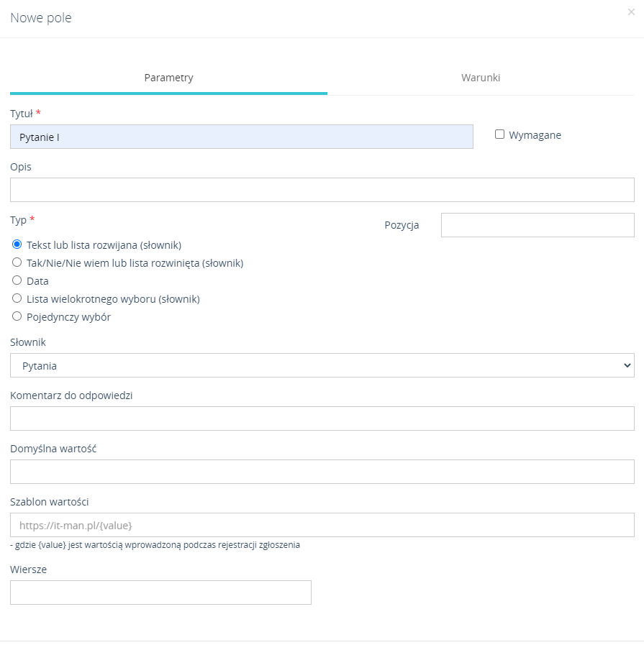644x645 pixels.
Task: Choose the Pojedynczy wybór radio button
Action: 17,316
